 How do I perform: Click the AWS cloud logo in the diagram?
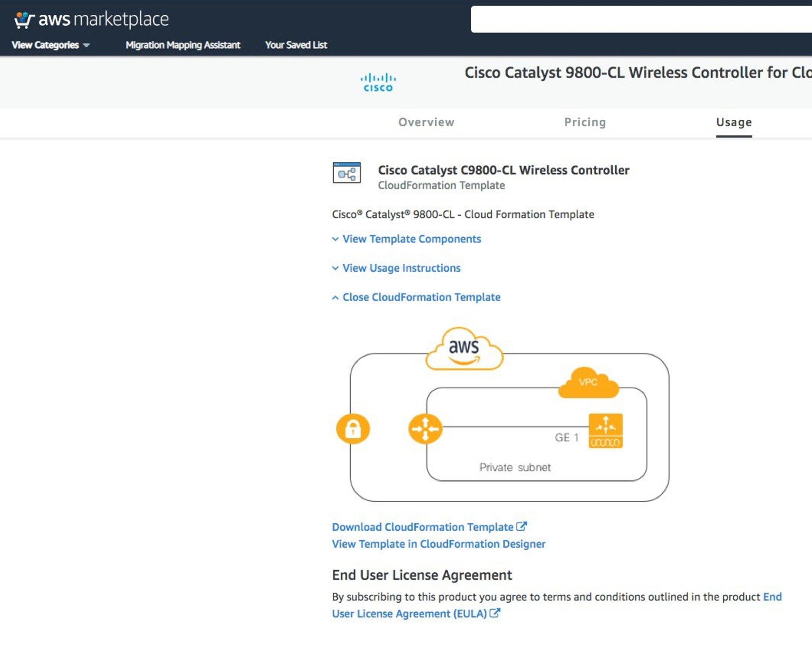click(464, 349)
